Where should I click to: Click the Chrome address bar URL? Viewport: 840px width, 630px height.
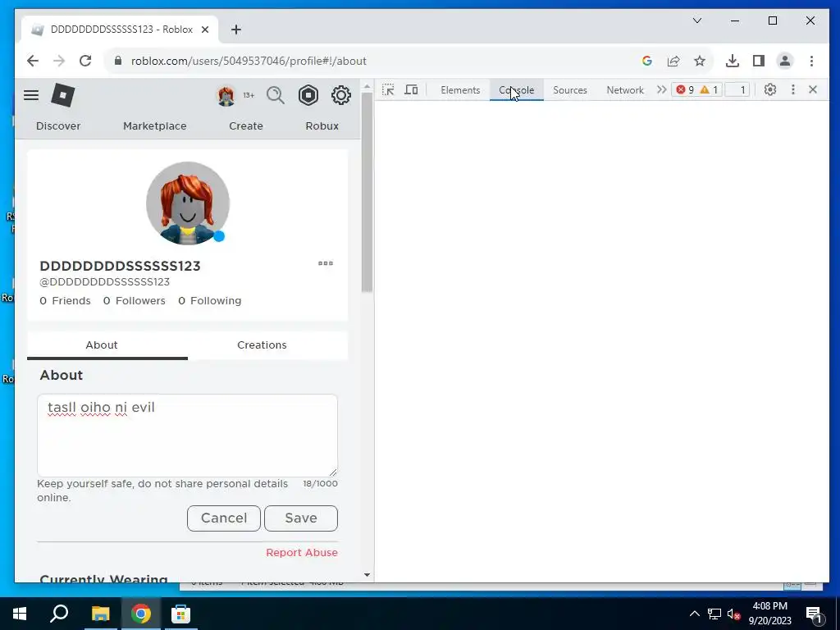pyautogui.click(x=249, y=61)
